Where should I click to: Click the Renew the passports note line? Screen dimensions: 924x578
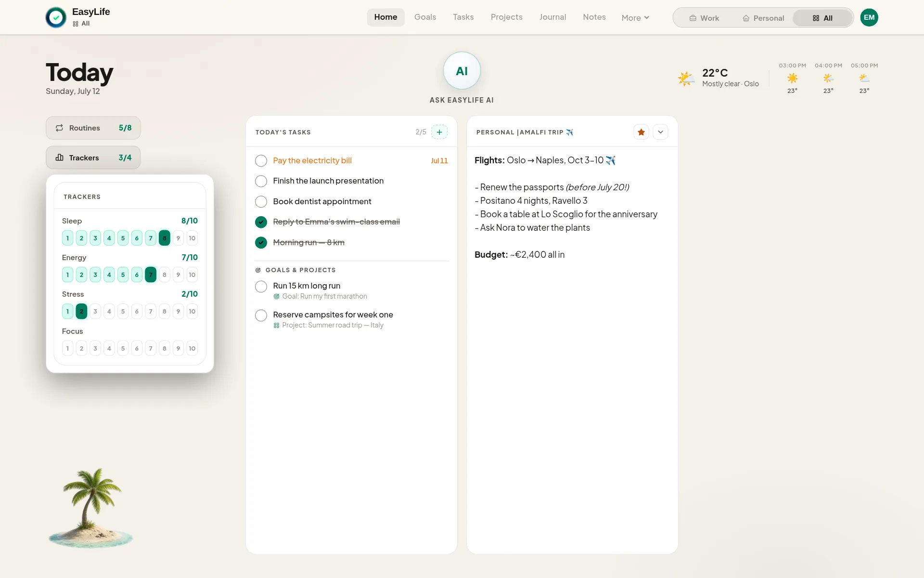552,187
